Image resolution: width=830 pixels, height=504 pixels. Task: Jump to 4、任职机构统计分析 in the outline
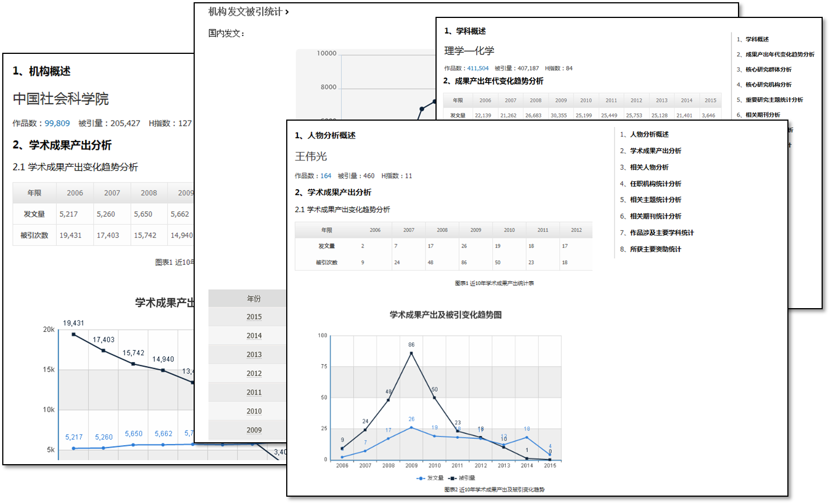[650, 184]
